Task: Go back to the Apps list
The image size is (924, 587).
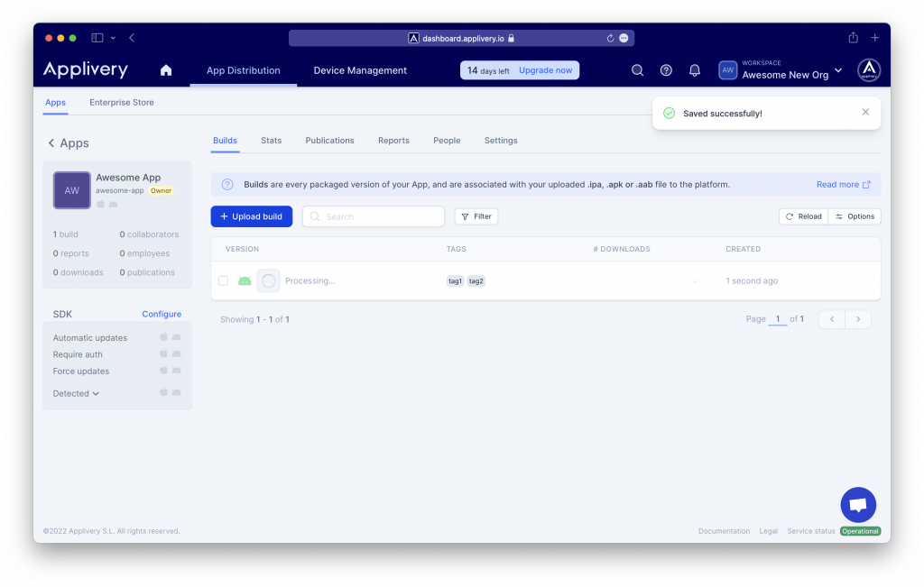Action: tap(69, 143)
